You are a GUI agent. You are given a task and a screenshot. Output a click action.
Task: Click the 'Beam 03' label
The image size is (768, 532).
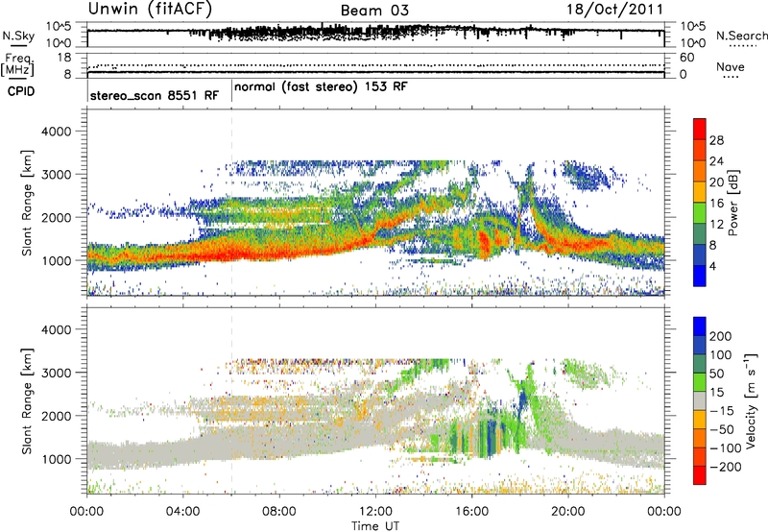[374, 11]
